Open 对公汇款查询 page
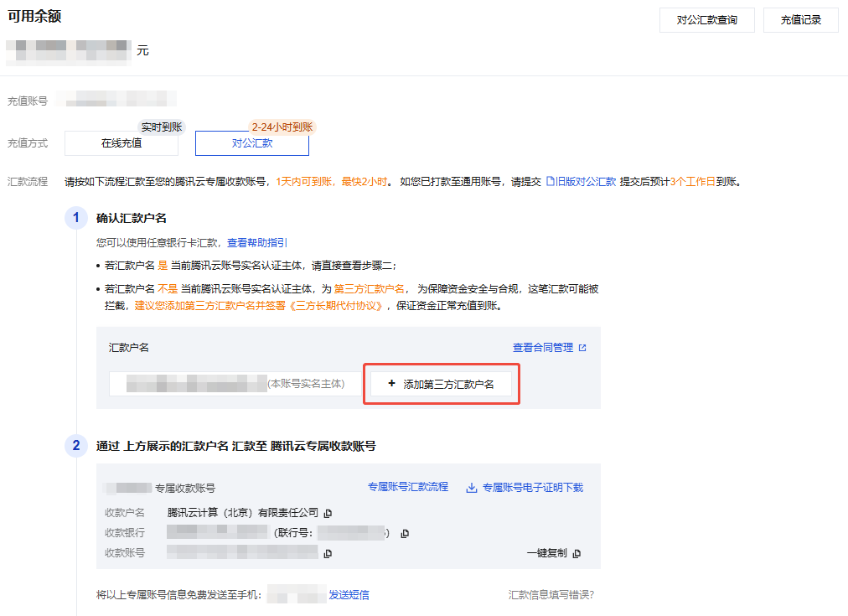This screenshot has height=616, width=848. tap(707, 20)
